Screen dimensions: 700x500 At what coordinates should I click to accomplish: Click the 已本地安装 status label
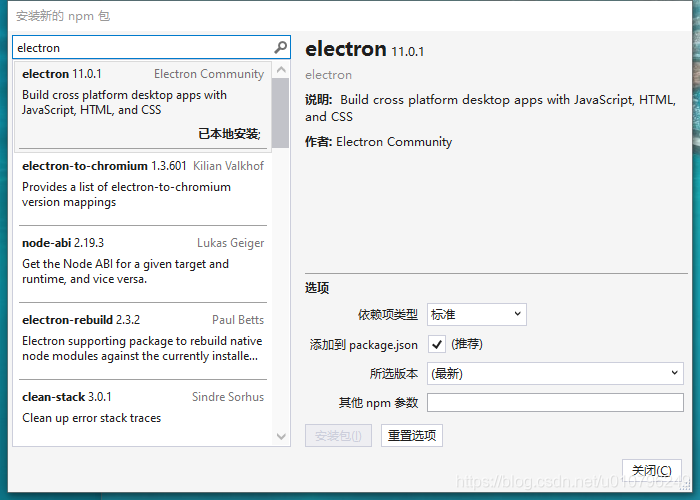[229, 133]
